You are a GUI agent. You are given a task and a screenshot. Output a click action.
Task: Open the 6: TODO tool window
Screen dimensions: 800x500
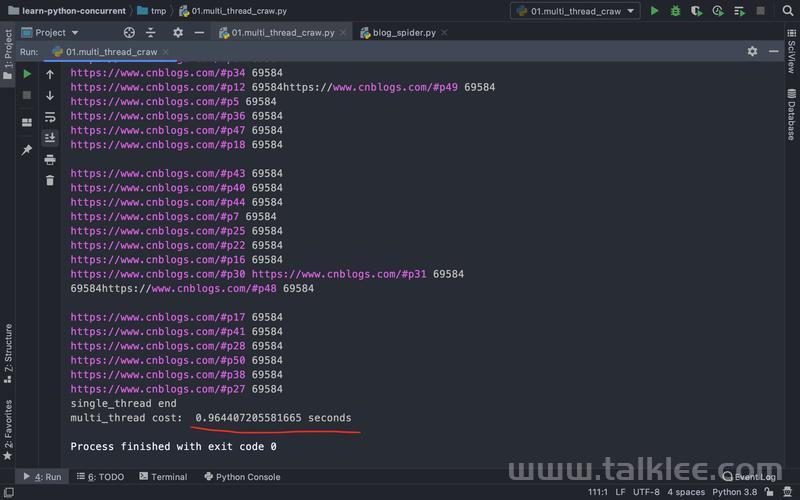pyautogui.click(x=101, y=477)
